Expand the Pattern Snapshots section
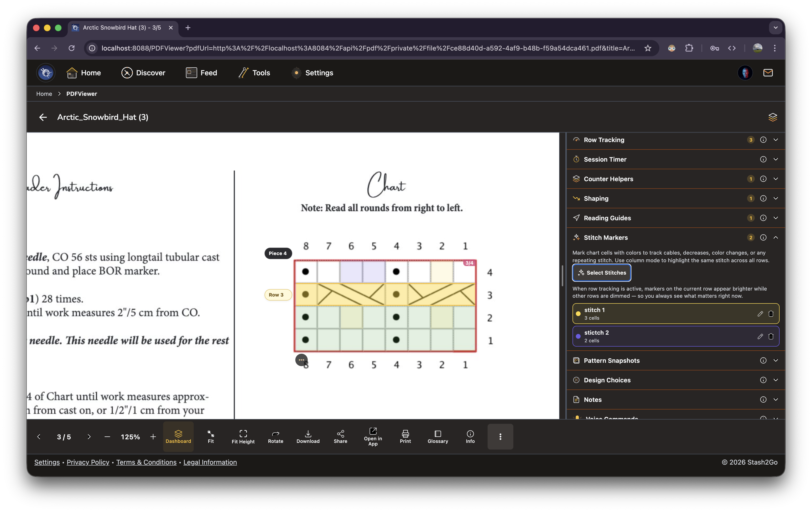 point(775,360)
